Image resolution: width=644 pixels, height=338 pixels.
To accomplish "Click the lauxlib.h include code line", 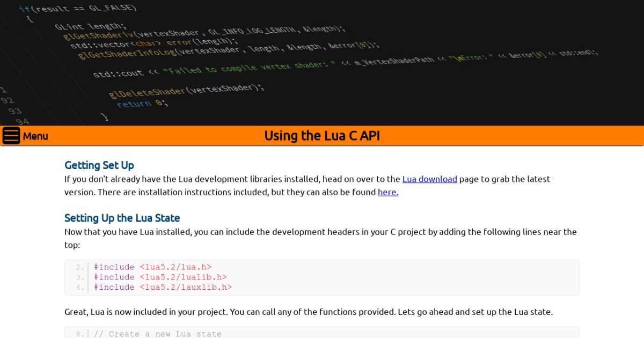I will (x=163, y=287).
